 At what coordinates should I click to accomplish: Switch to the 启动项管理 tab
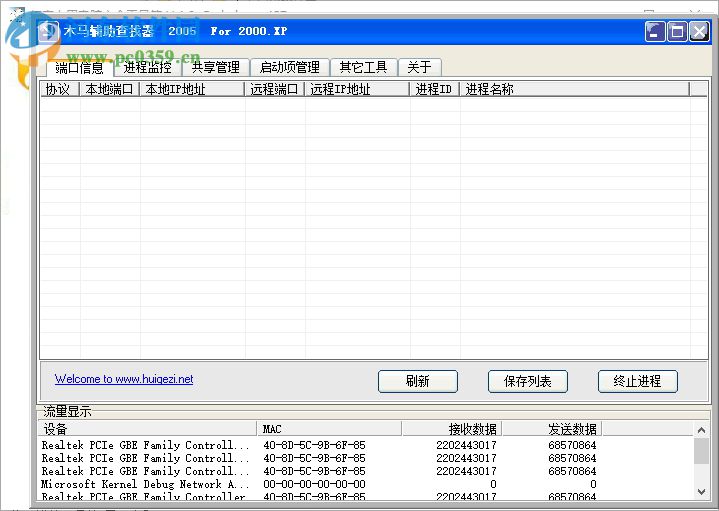[290, 67]
